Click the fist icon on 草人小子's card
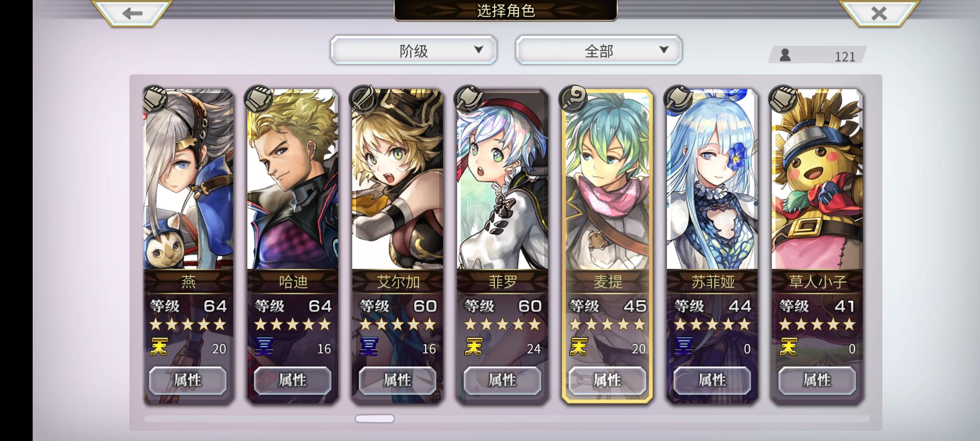Viewport: 980px width, 441px height. (783, 98)
